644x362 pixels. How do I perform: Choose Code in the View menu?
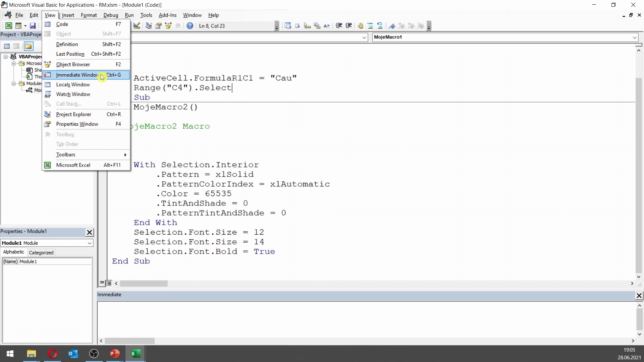(86, 24)
